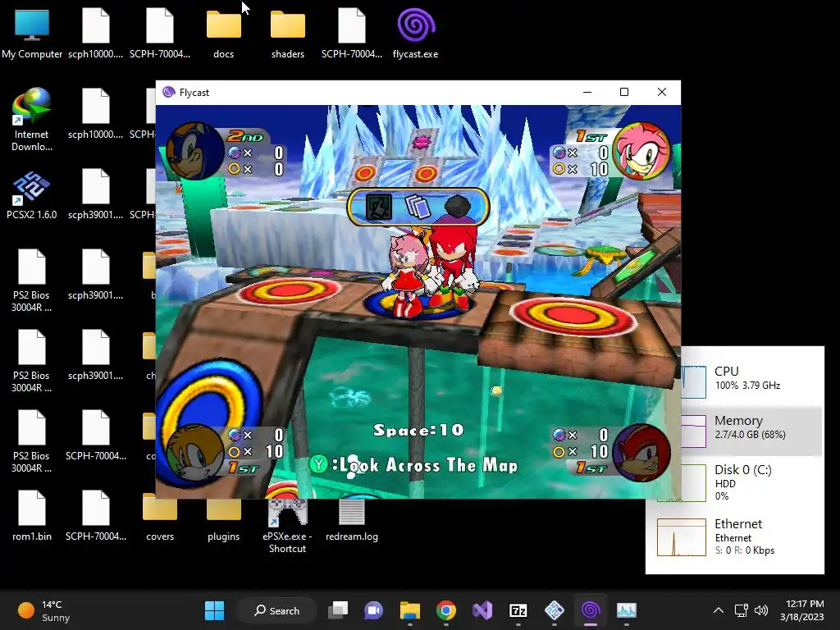Open the shaders folder on desktop
Image resolution: width=840 pixels, height=630 pixels.
(288, 34)
